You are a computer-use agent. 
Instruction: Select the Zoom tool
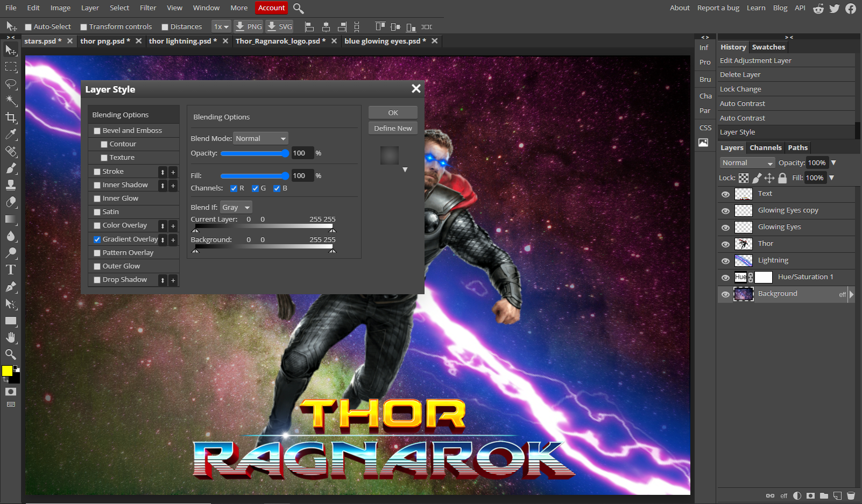[x=11, y=354]
